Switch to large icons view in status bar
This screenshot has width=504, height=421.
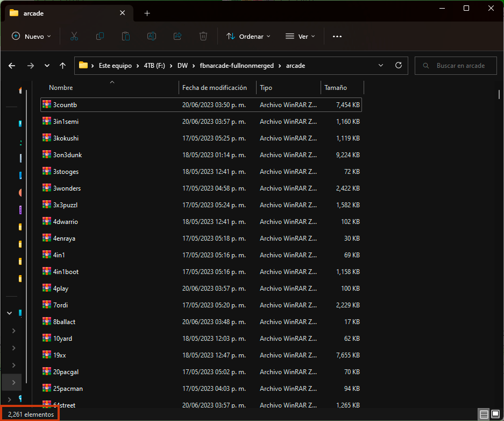(x=495, y=414)
